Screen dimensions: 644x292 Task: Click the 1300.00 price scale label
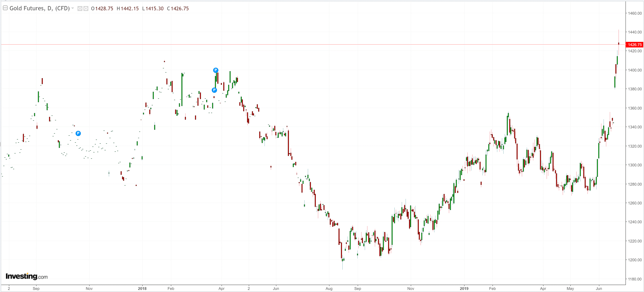635,165
